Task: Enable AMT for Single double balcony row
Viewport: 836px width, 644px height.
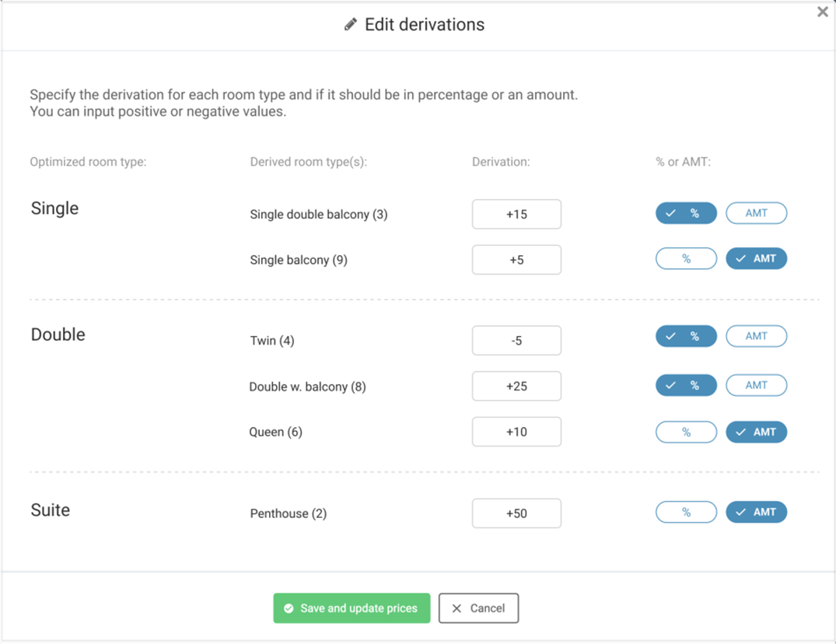Action: pyautogui.click(x=756, y=213)
